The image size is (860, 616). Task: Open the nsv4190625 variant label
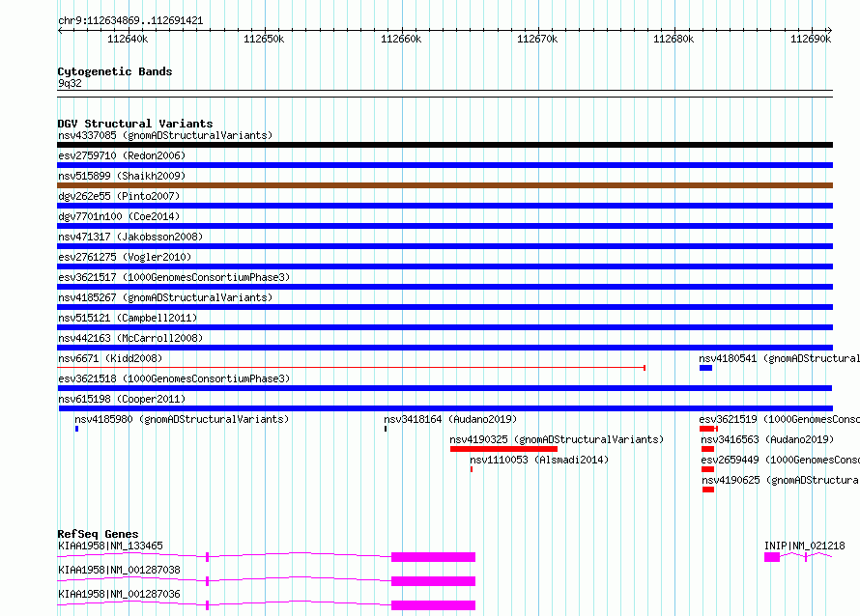tap(781, 480)
